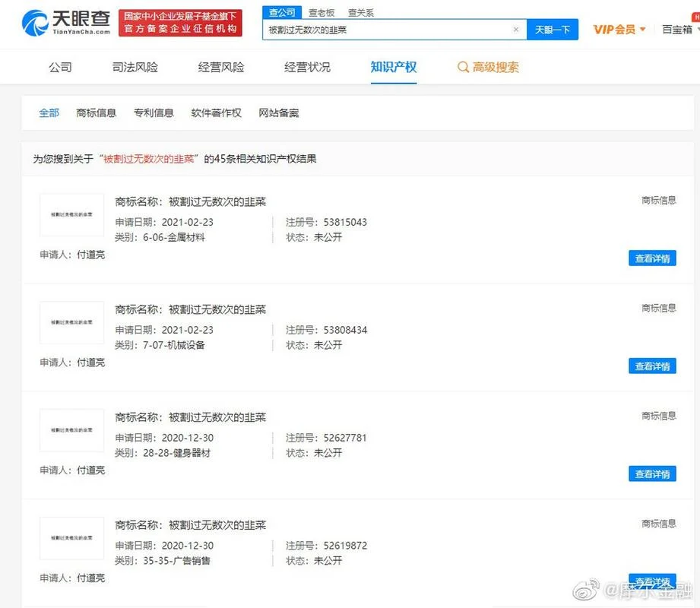Switch to the 知识产权 tab
This screenshot has height=608, width=700.
coord(393,67)
